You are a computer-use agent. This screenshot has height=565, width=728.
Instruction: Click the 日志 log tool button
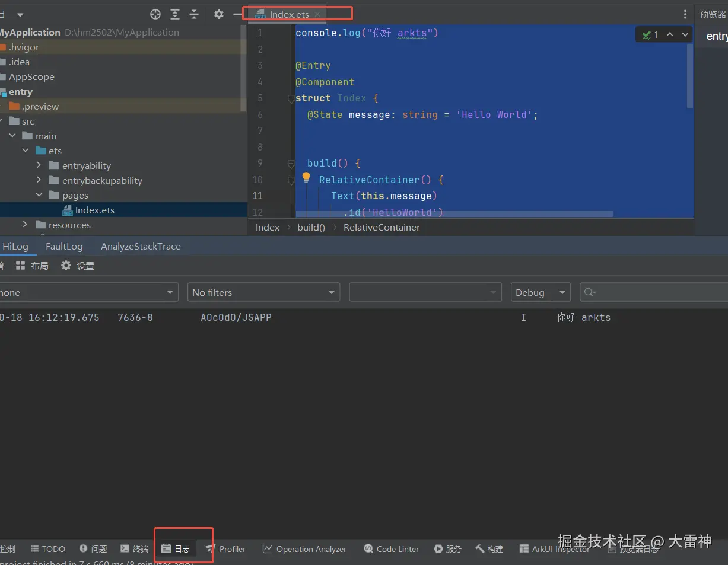(176, 549)
